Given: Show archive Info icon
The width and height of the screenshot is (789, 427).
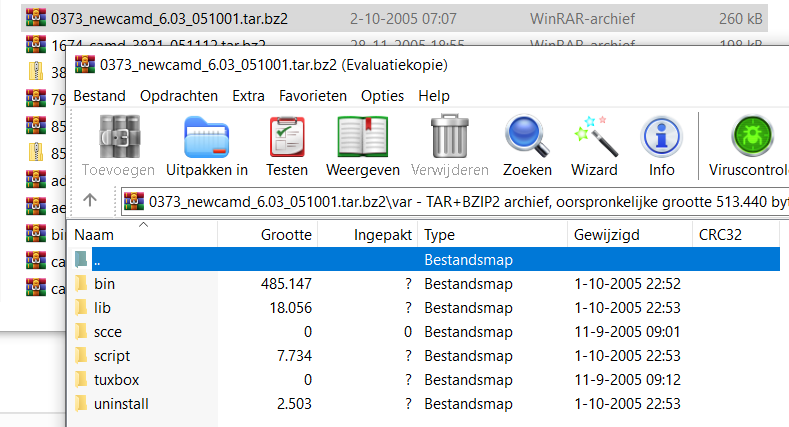Looking at the screenshot, I should coord(661,136).
